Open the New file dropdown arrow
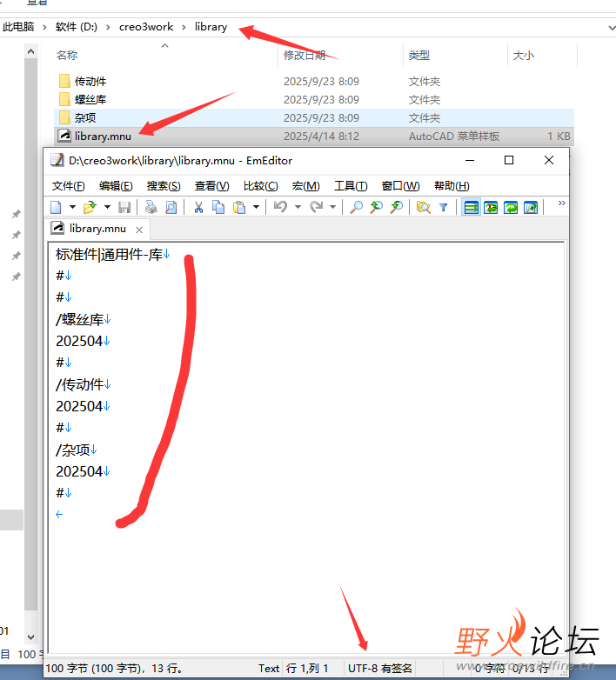616x680 pixels. 72,207
